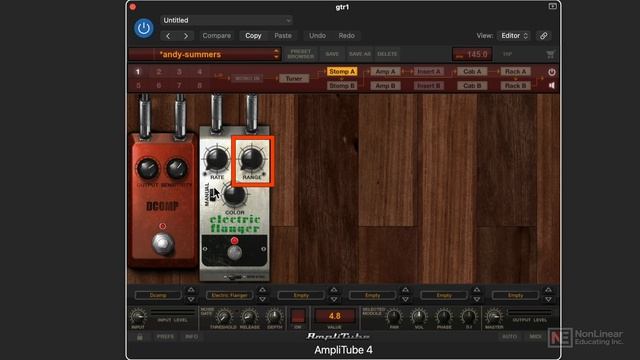
Task: Toggle the Electric Flanger footswitch
Action: tap(234, 253)
